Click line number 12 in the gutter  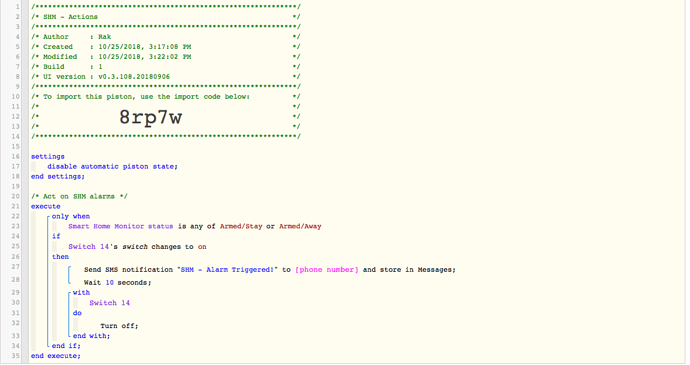[x=16, y=117]
